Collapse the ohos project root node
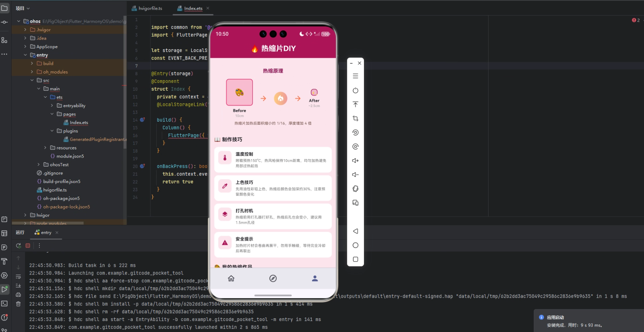644x332 pixels. [x=19, y=21]
